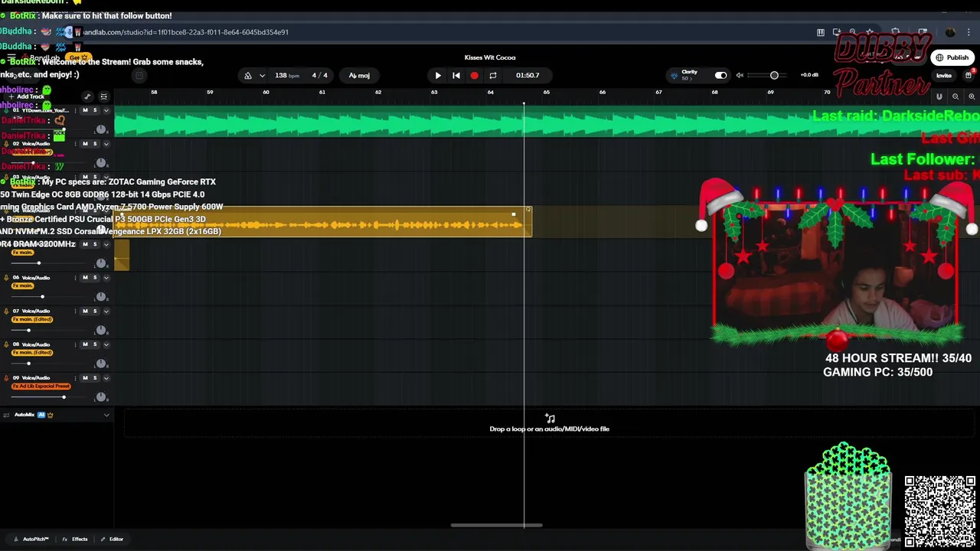Expand track 07 options chevron

tap(106, 311)
